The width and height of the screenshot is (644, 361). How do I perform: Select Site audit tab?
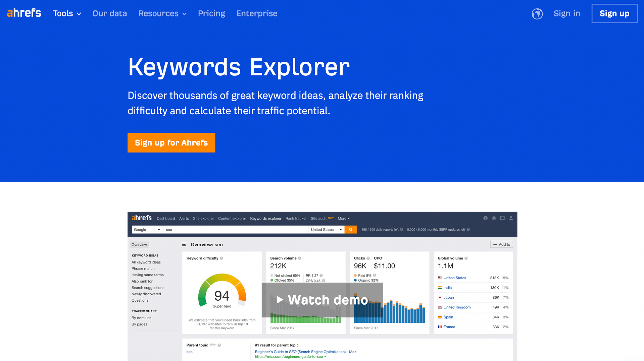tap(318, 219)
